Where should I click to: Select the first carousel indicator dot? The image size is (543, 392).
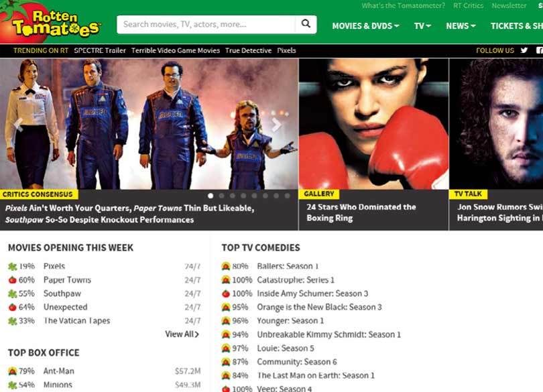click(210, 196)
